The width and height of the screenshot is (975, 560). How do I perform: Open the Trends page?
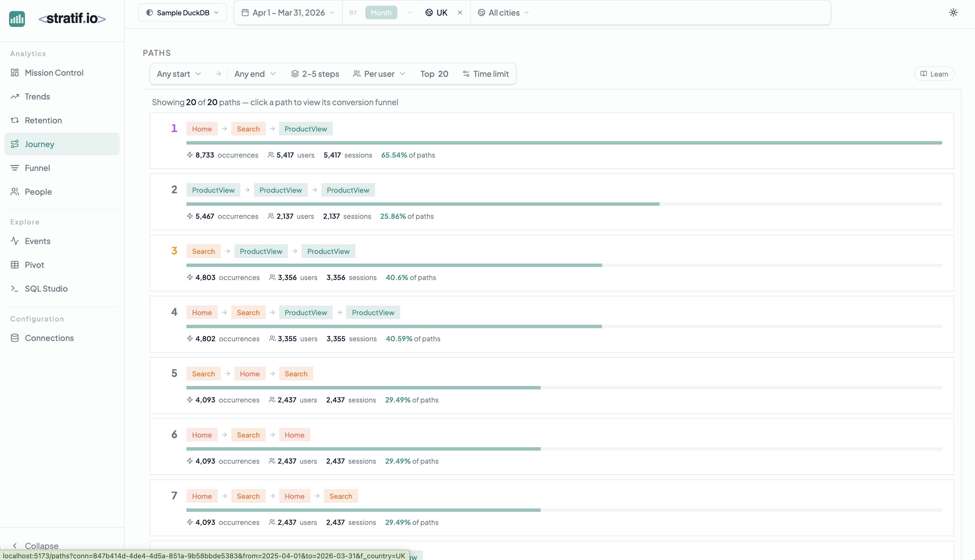[x=62, y=97]
